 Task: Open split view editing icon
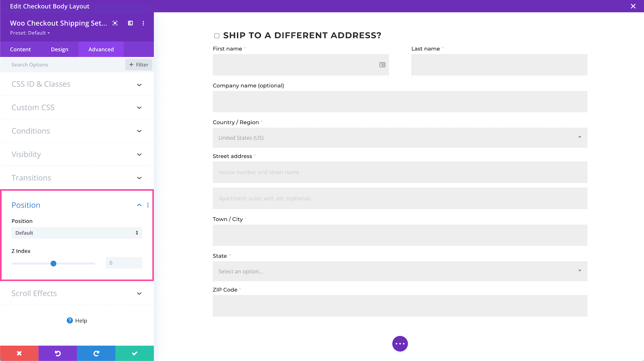pyautogui.click(x=130, y=23)
